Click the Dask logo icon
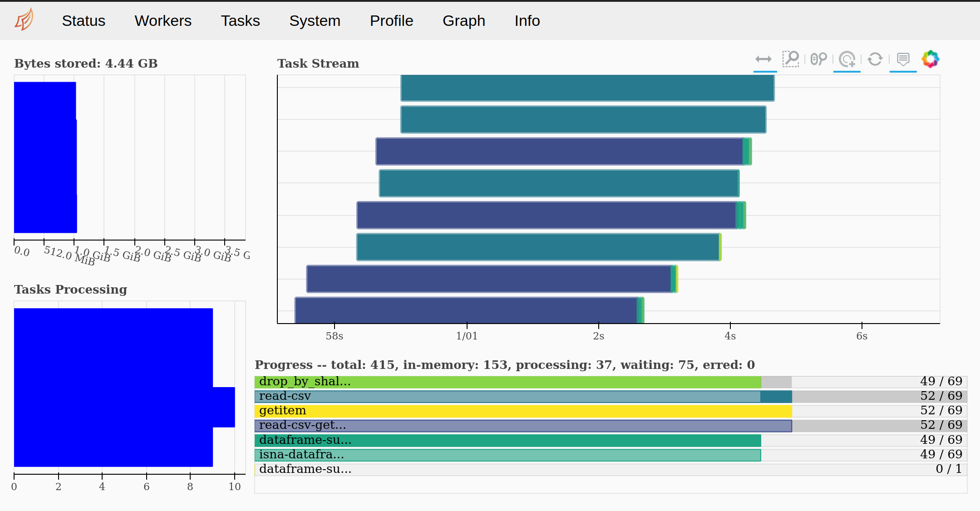The image size is (980, 511). [24, 20]
